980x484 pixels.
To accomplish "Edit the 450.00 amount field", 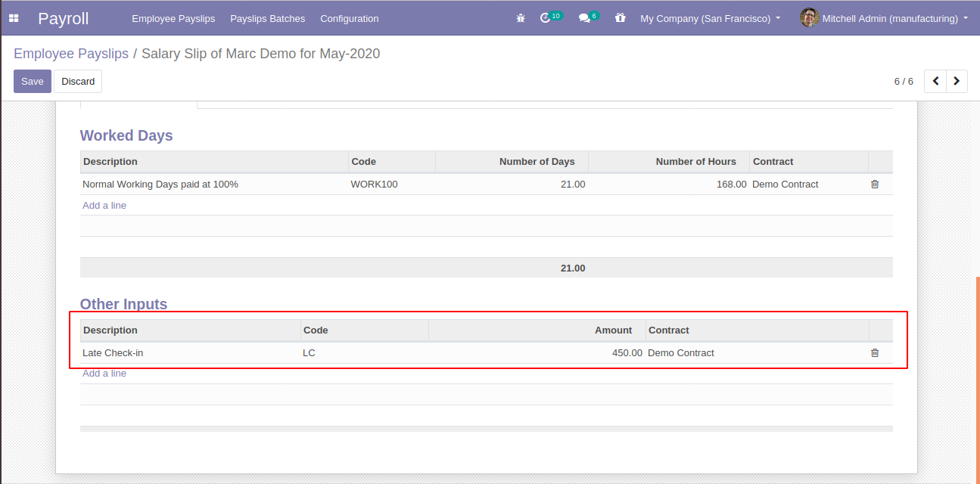I will (627, 352).
